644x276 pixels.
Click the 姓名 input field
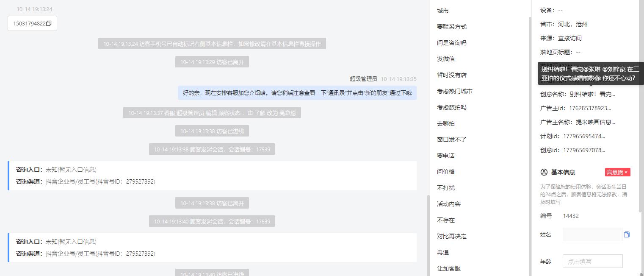pyautogui.click(x=592, y=234)
